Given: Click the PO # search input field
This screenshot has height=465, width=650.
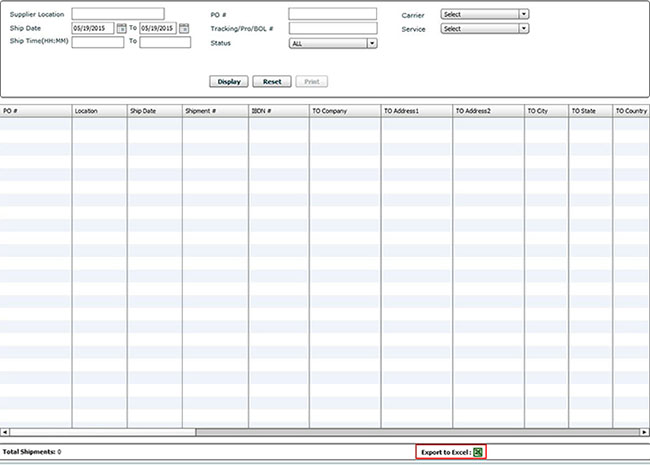Looking at the screenshot, I should click(x=332, y=14).
